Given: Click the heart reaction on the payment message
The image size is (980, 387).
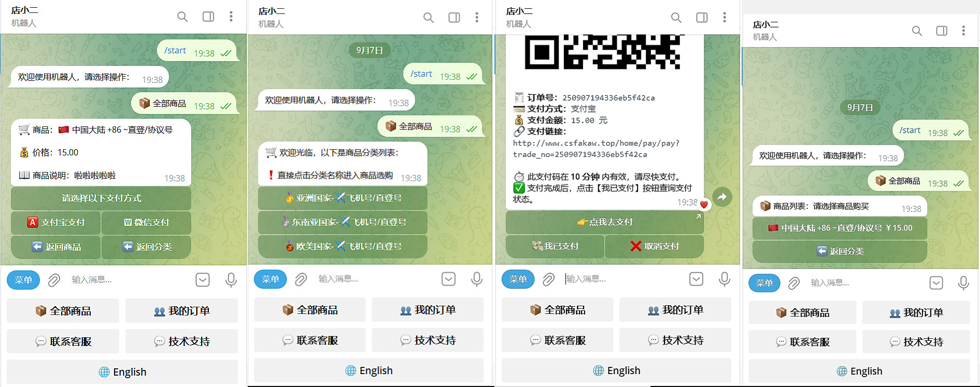Looking at the screenshot, I should tap(703, 204).
